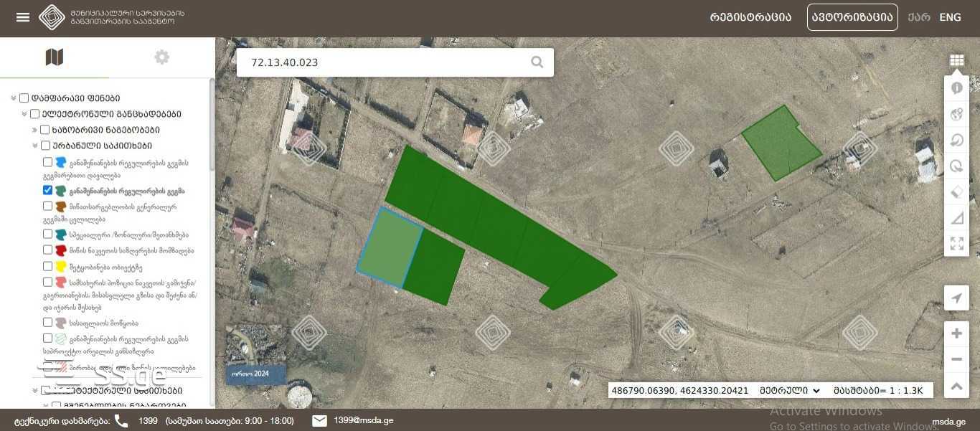
Task: Switch to the settings gear tab
Action: pyautogui.click(x=161, y=57)
